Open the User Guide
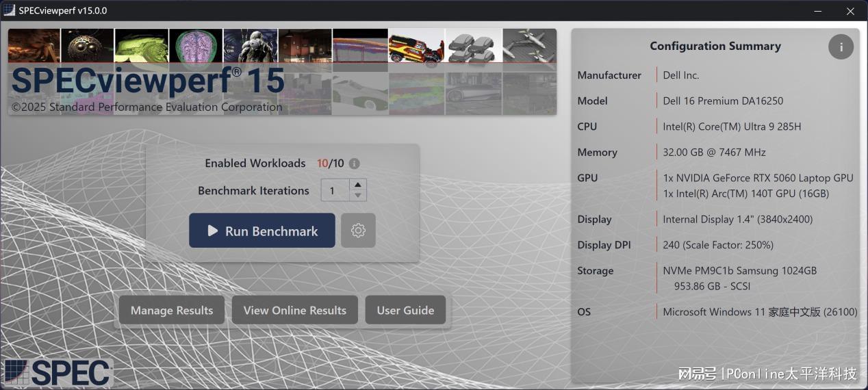Screen dimensions: 868x390 tap(405, 310)
